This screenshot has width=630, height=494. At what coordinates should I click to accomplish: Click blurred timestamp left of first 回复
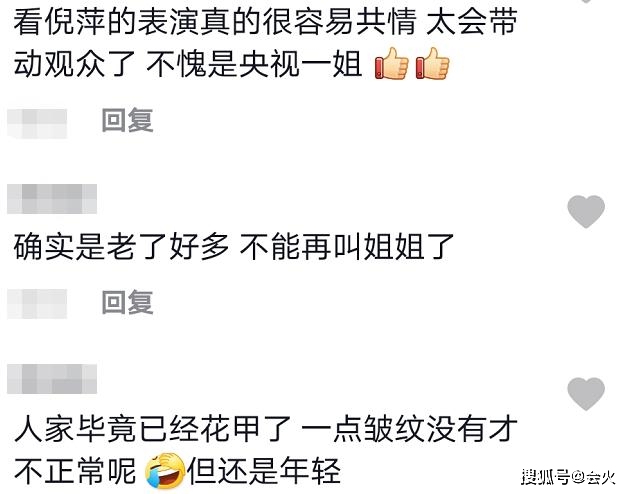pos(37,123)
